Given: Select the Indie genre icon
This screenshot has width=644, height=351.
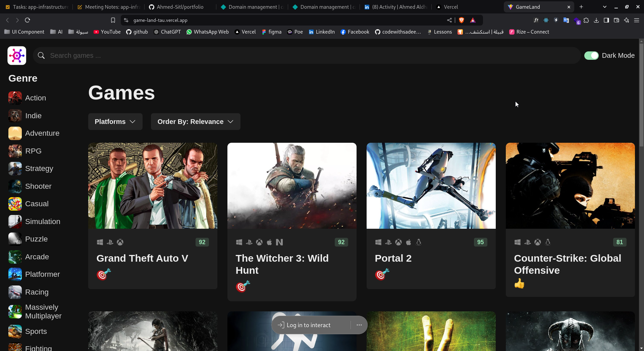Looking at the screenshot, I should click(15, 116).
